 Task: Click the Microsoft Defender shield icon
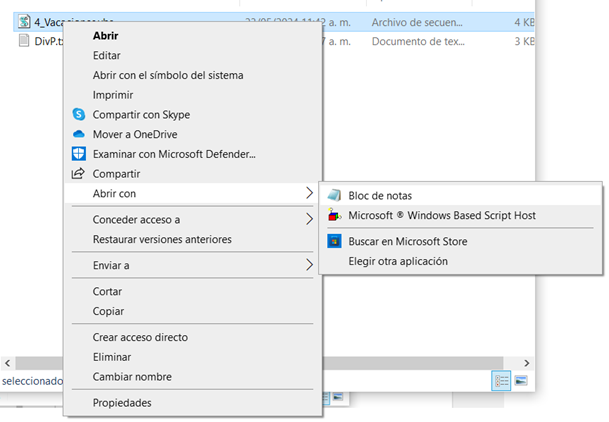coord(79,154)
